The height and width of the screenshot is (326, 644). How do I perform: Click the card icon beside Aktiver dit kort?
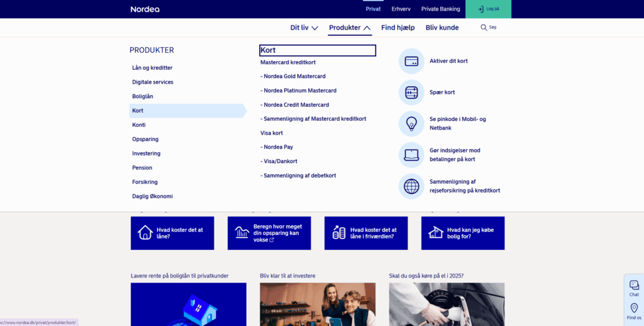(411, 61)
